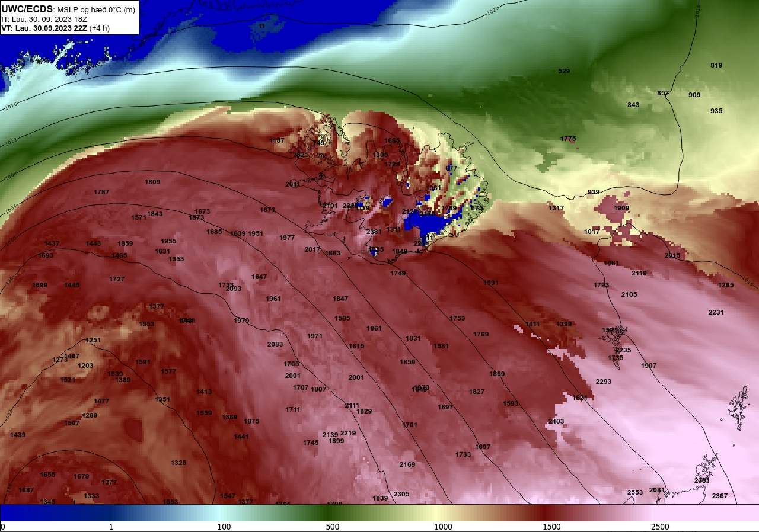Click the map value 1847
This screenshot has height=532, width=759.
pyautogui.click(x=340, y=299)
